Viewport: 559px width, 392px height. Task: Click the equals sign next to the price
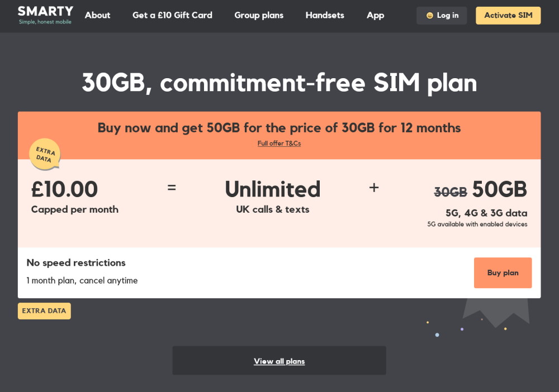pos(172,188)
